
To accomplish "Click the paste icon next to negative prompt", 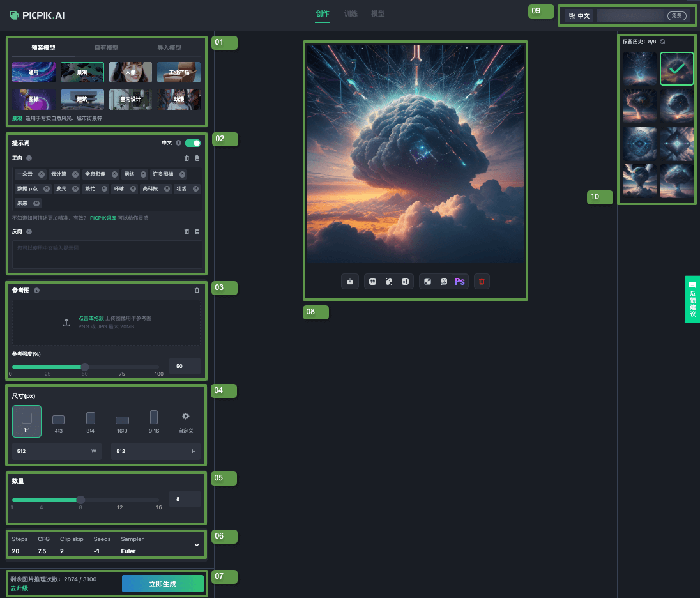I will [197, 231].
